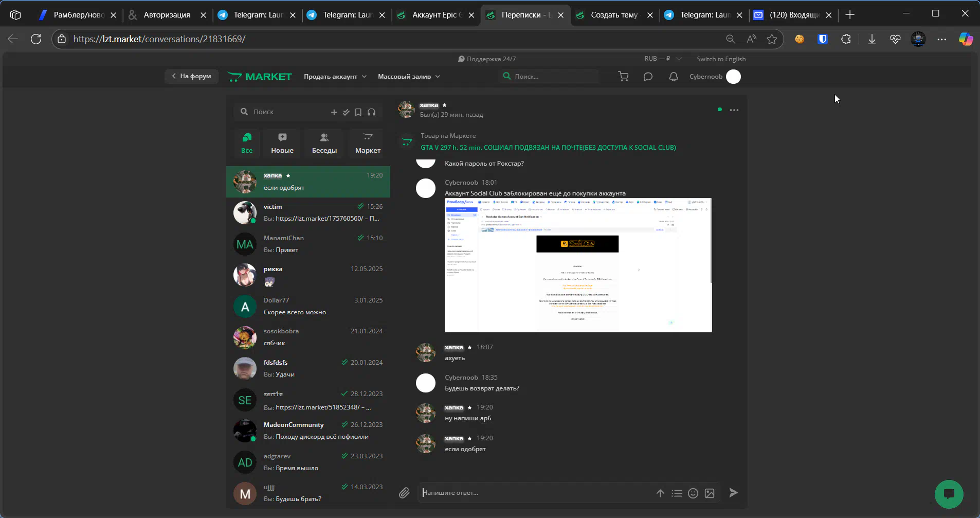980x518 pixels.
Task: Select the Маркет conversations tab
Action: click(368, 143)
